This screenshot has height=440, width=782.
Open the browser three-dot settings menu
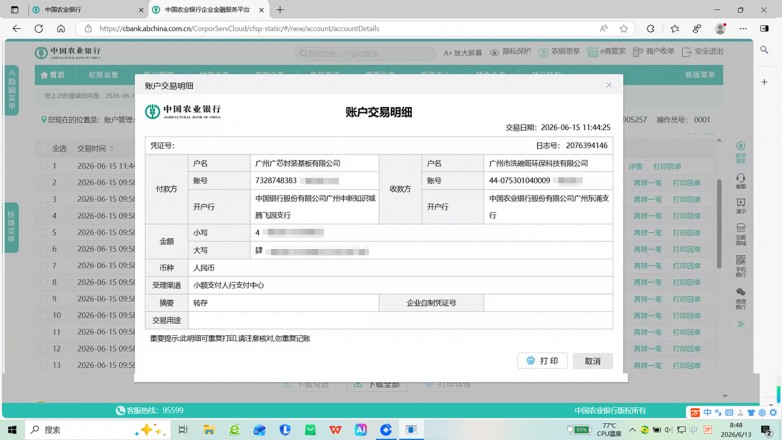(x=743, y=28)
